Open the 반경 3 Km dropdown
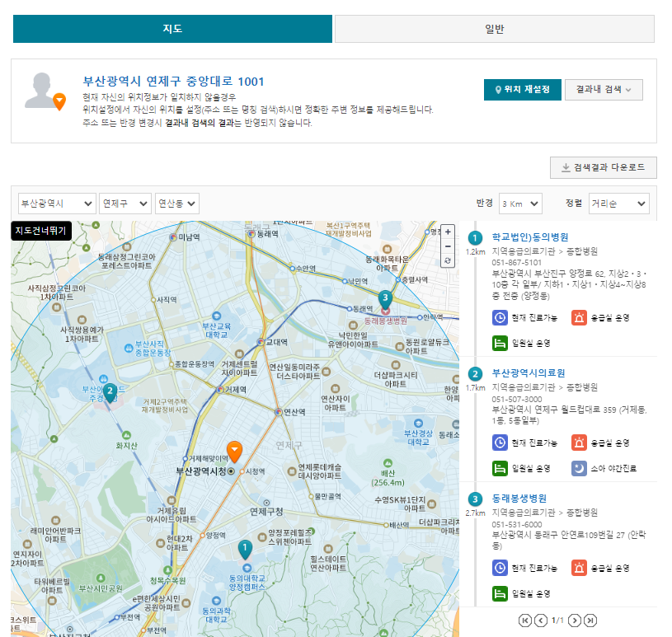 pyautogui.click(x=520, y=204)
